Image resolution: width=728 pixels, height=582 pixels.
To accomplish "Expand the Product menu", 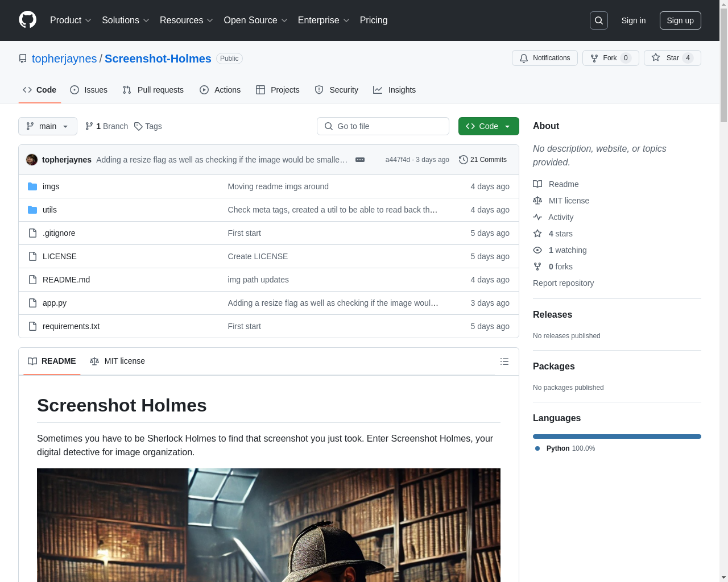I will [x=71, y=20].
